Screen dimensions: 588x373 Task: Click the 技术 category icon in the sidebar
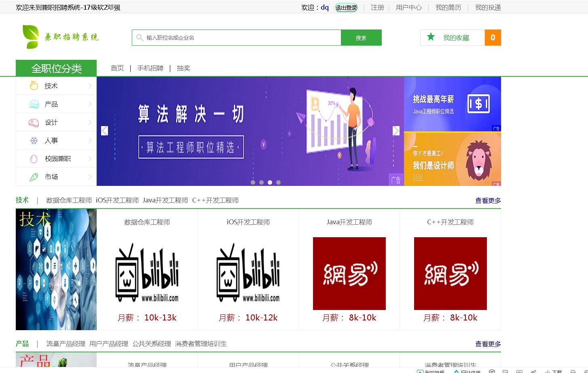(x=34, y=86)
